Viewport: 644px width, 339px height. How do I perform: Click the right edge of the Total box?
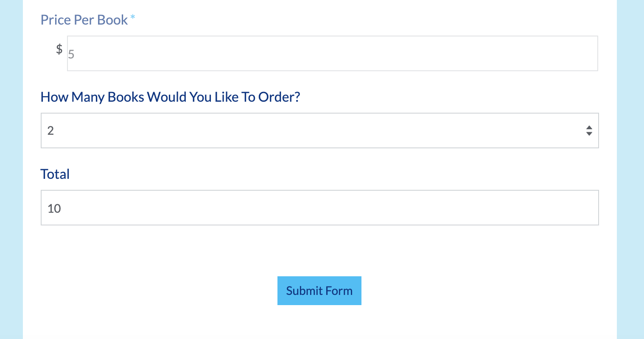pos(598,208)
